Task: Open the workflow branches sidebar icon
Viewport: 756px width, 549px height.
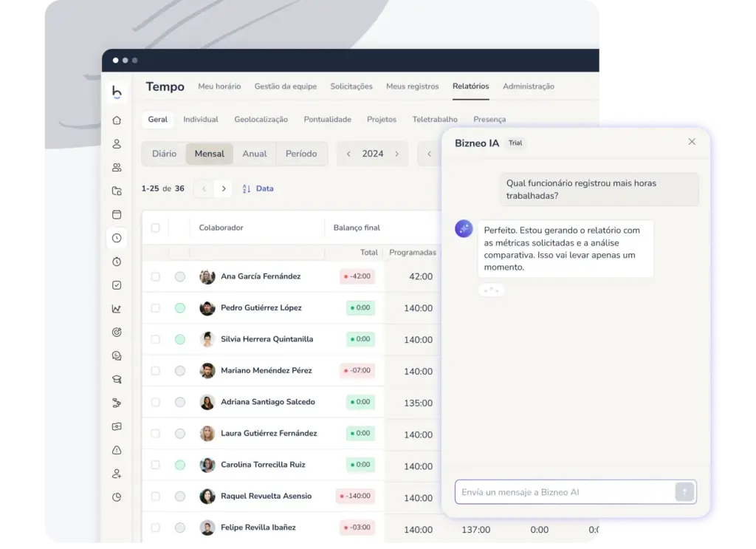Action: click(117, 403)
